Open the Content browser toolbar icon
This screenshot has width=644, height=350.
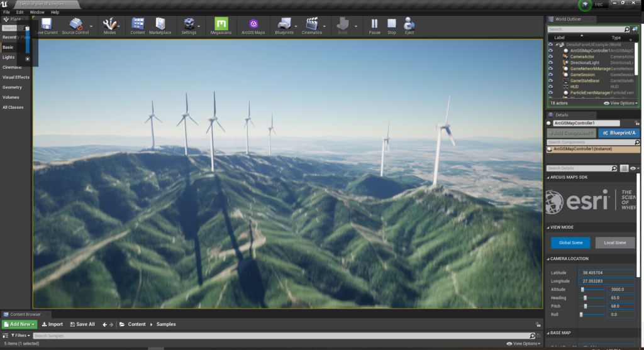138,26
